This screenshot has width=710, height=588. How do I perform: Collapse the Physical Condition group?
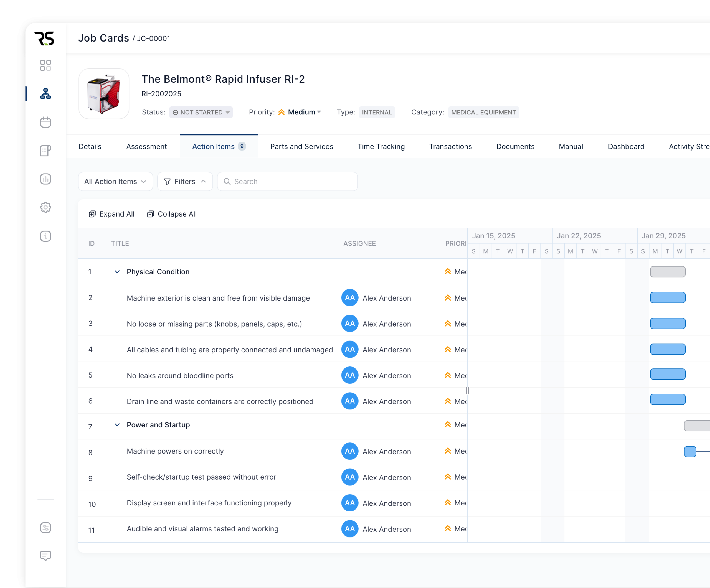(x=117, y=272)
